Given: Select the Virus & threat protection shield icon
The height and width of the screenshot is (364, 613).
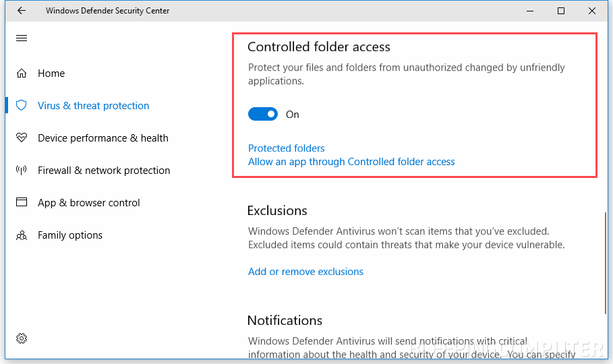Looking at the screenshot, I should click(22, 106).
